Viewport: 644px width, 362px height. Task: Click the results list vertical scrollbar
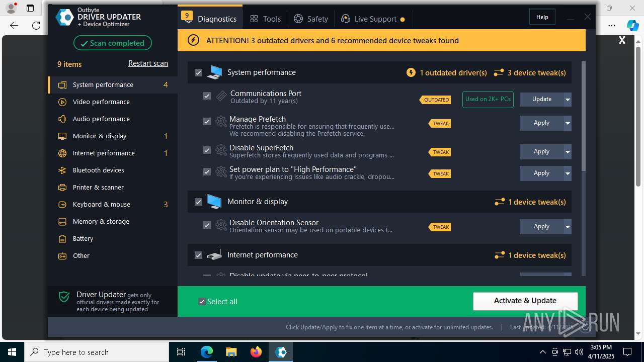click(584, 116)
